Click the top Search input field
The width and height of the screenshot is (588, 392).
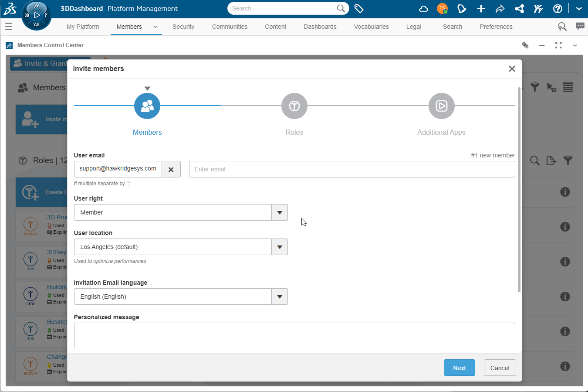(283, 8)
